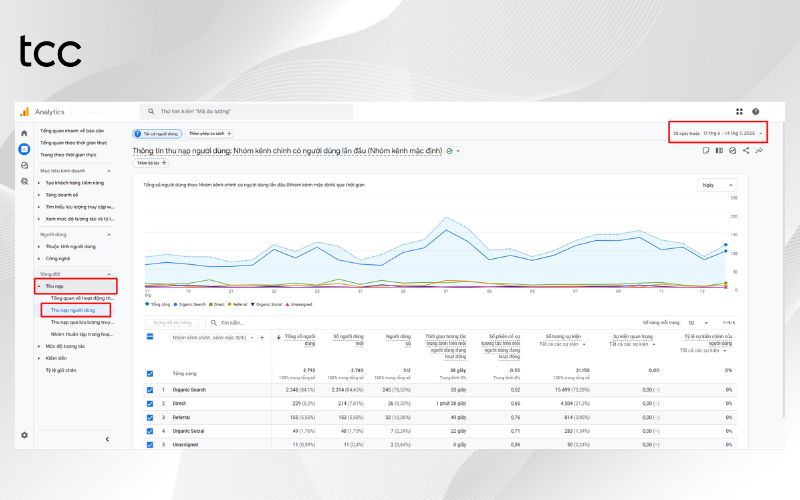Open Tổng quan về hoạt động thu nạp link
Image resolution: width=800 pixels, height=500 pixels.
coord(82,298)
